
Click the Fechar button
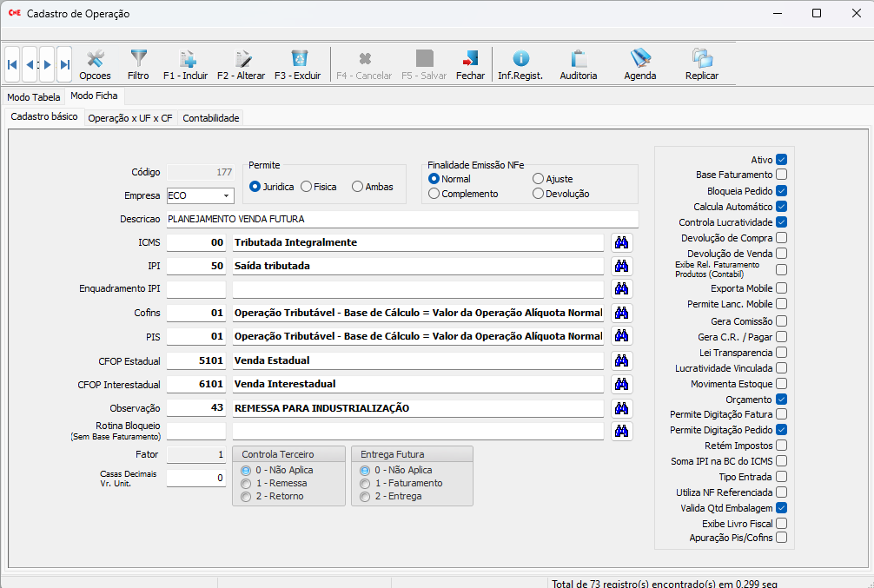(470, 64)
